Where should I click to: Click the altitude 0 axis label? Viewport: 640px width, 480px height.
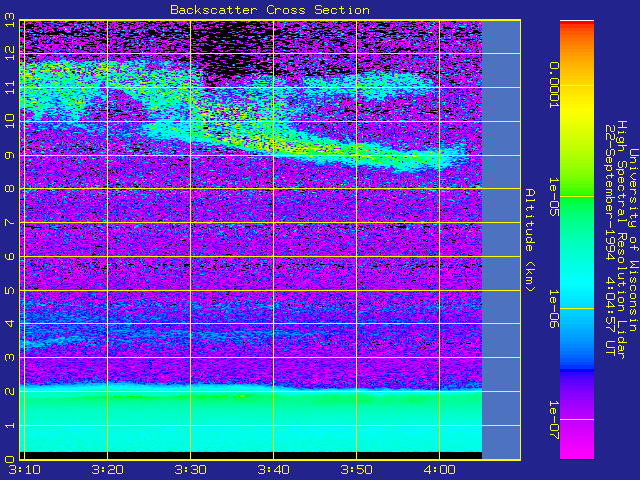10,459
